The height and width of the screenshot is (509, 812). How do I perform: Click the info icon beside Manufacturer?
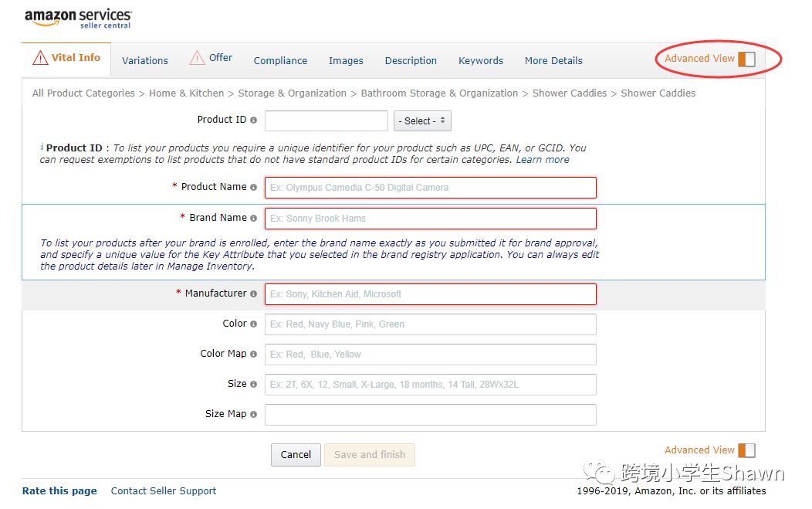pyautogui.click(x=253, y=294)
